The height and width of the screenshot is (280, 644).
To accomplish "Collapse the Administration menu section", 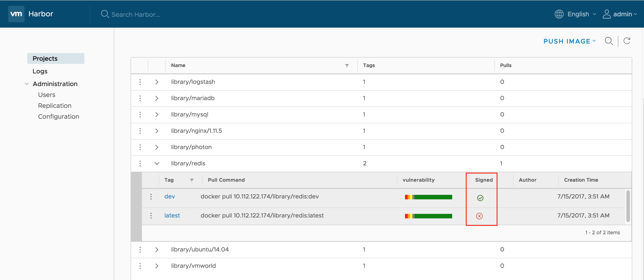I will [x=27, y=84].
